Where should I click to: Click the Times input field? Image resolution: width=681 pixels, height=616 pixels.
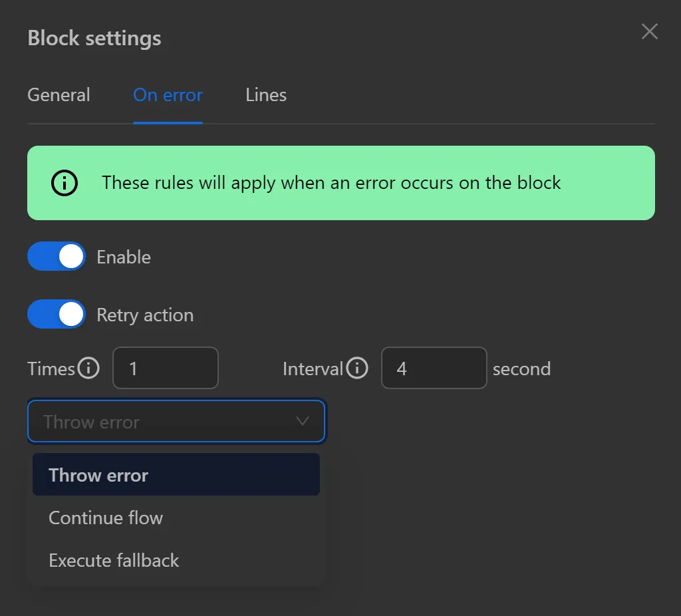click(x=165, y=368)
